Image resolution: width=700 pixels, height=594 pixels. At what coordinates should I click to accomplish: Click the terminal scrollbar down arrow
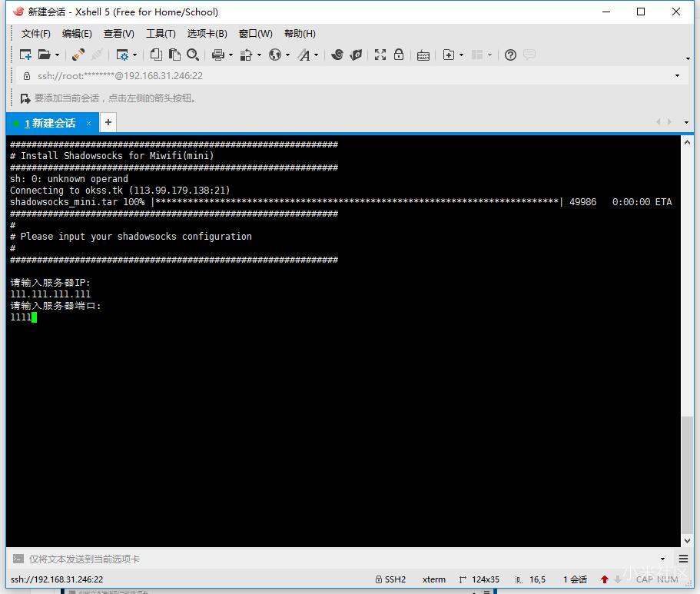[687, 540]
